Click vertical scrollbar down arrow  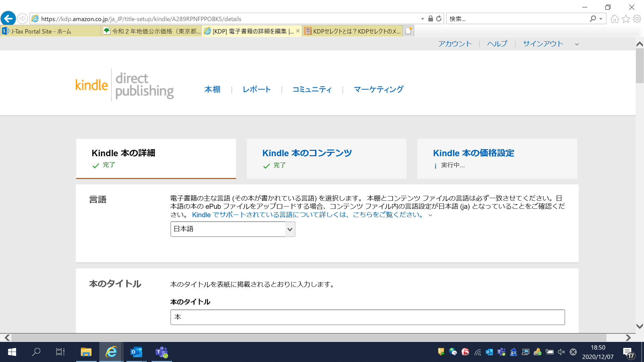coord(640,326)
